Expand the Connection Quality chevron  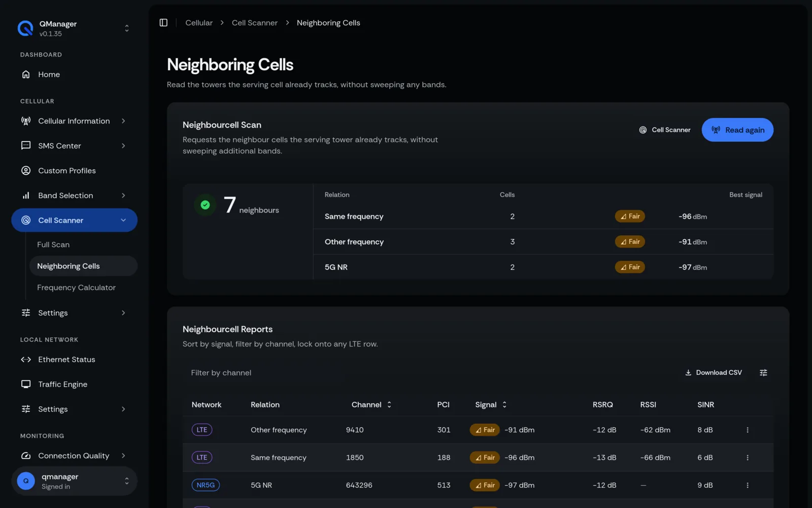(123, 456)
